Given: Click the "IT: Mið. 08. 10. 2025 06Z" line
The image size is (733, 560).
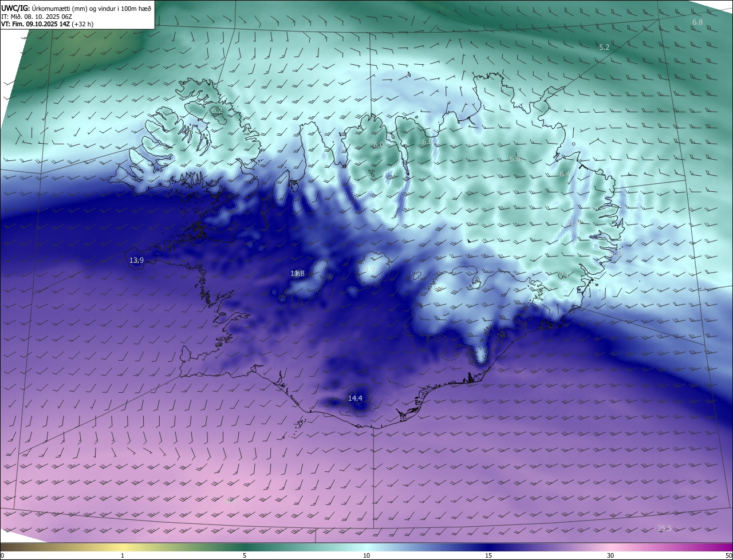Looking at the screenshot, I should [x=38, y=17].
